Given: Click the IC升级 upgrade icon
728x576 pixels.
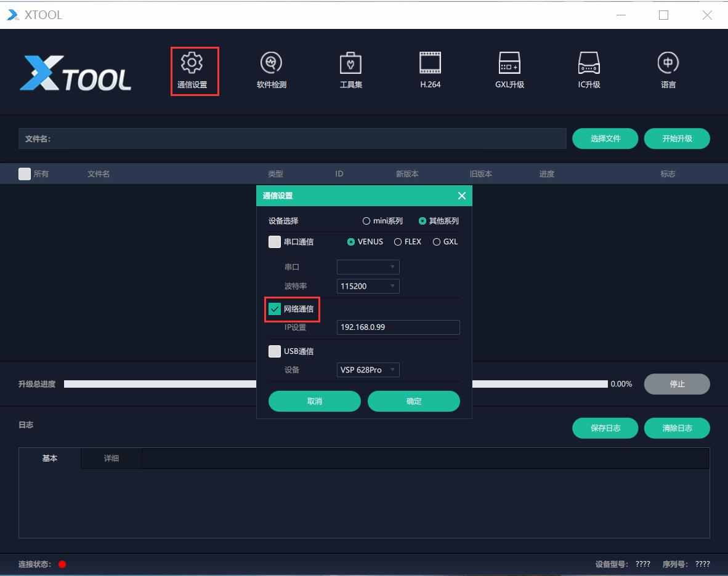Looking at the screenshot, I should (x=589, y=63).
